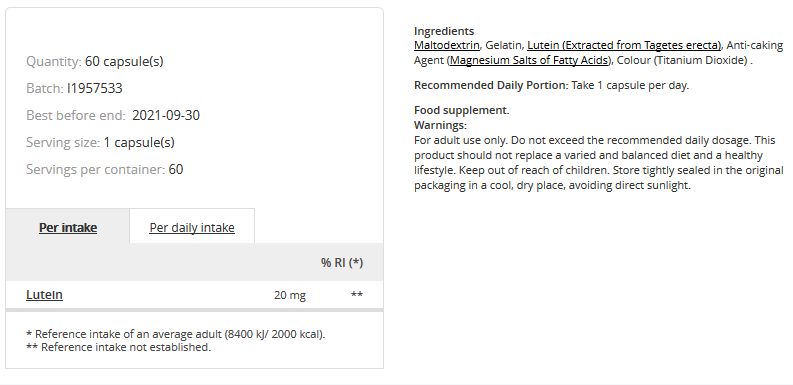Follow the Lutein (Extracted from Tagetes erecta) link
The height and width of the screenshot is (385, 793).
624,45
